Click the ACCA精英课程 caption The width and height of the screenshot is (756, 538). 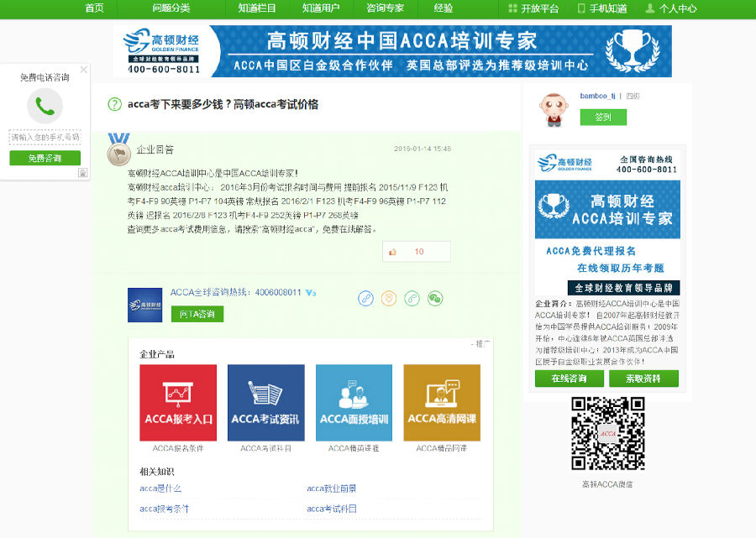(x=354, y=448)
